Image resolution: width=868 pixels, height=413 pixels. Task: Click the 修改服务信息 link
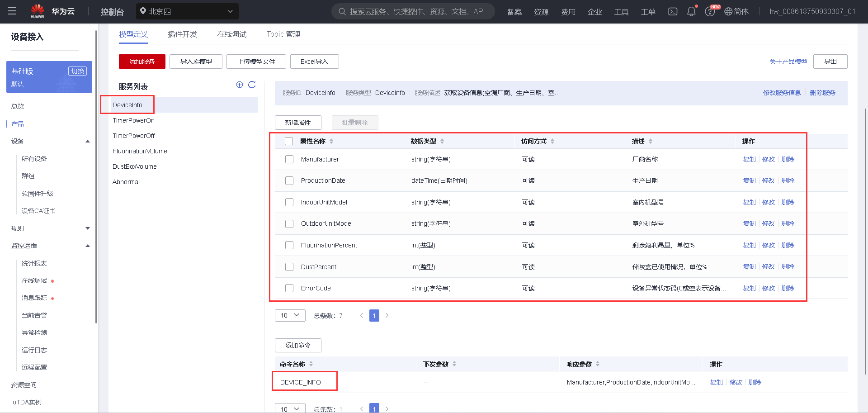tap(782, 93)
